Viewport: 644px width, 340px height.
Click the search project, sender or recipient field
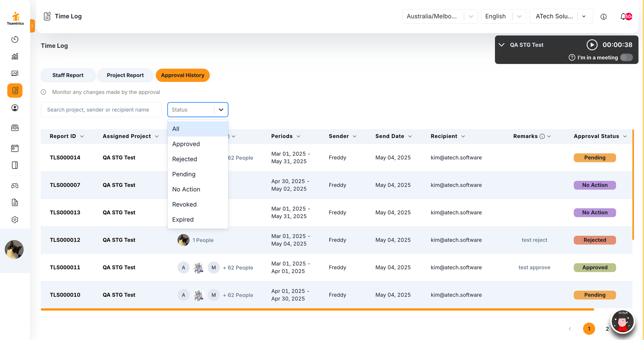[101, 110]
